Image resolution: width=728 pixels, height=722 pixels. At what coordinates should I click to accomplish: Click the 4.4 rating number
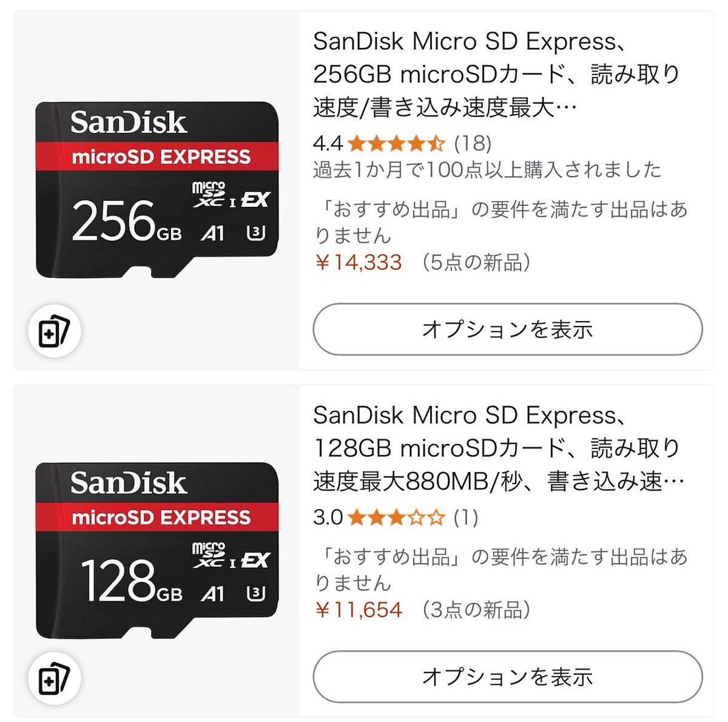pyautogui.click(x=328, y=144)
